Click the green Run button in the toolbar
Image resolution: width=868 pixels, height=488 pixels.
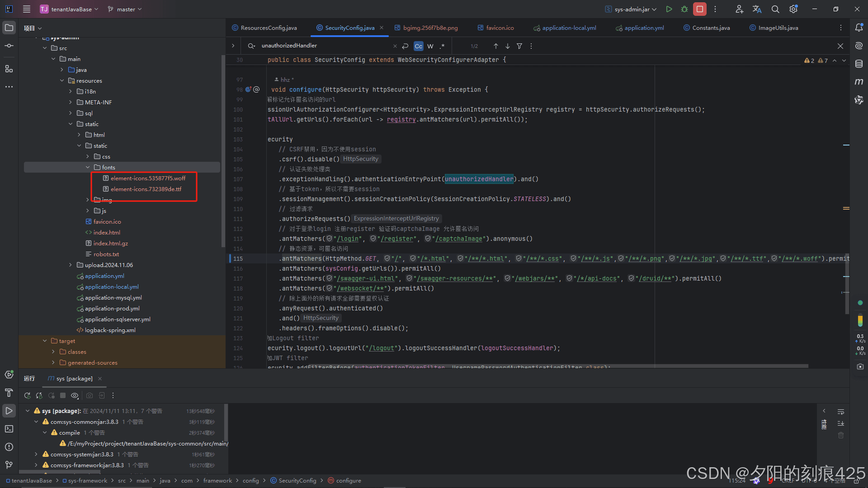coord(669,9)
